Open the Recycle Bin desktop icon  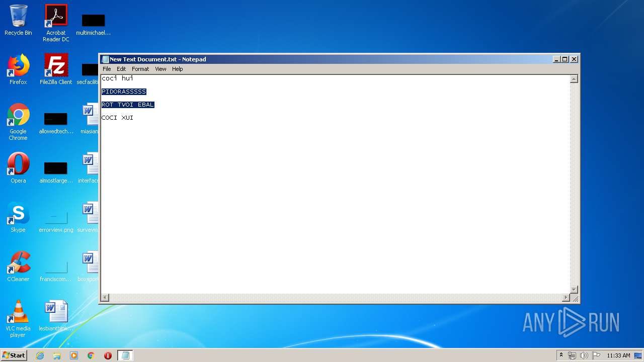(x=18, y=20)
